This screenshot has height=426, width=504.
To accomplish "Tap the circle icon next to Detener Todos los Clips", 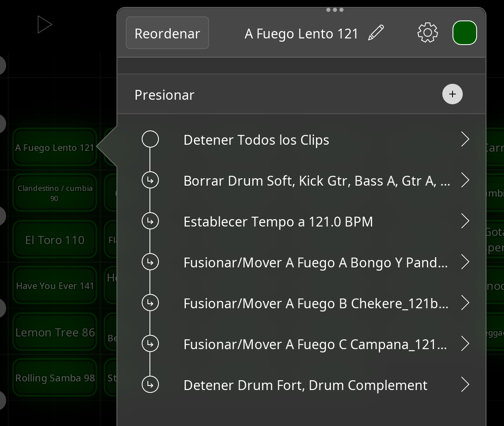I will pos(150,139).
